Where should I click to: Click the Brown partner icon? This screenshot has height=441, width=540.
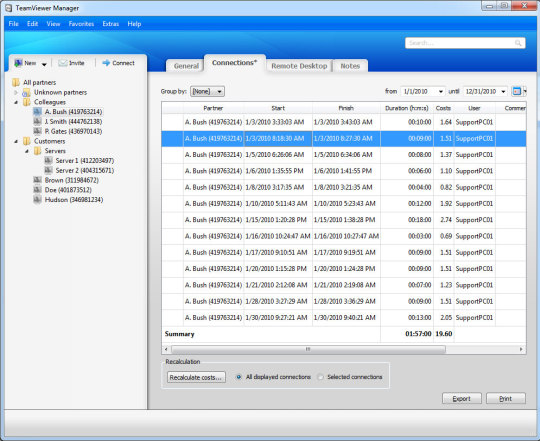click(x=38, y=180)
